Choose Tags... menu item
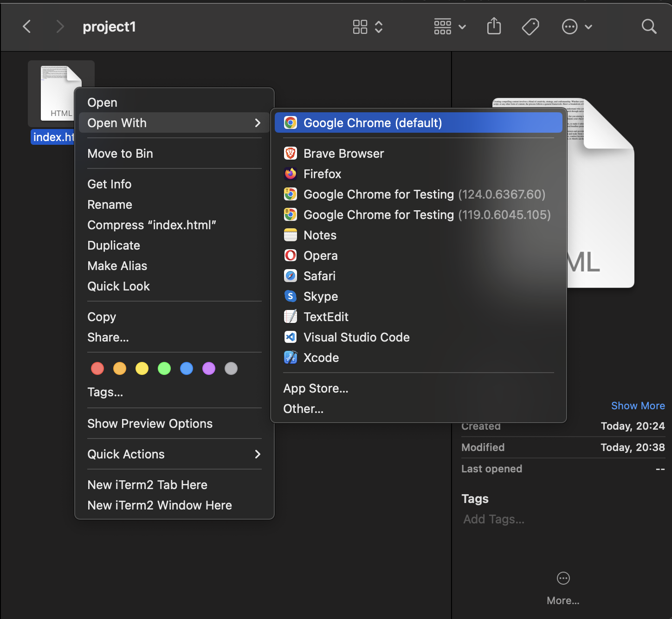The width and height of the screenshot is (672, 619). [174, 392]
